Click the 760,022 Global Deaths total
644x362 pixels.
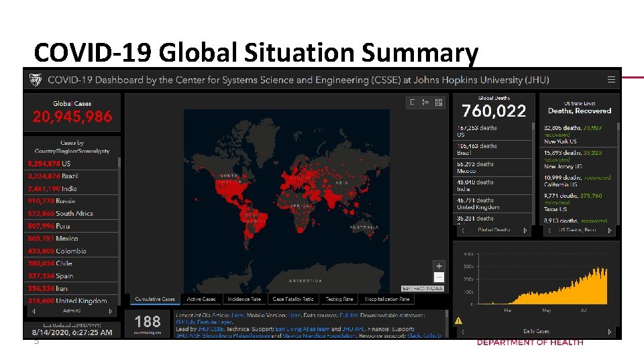(494, 111)
